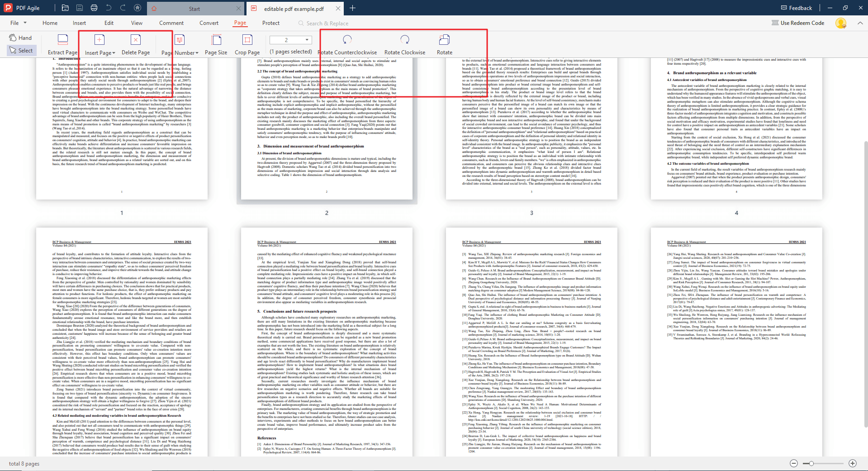This screenshot has width=868, height=471.
Task: Click the vertical scrollbar
Action: [x=866, y=285]
